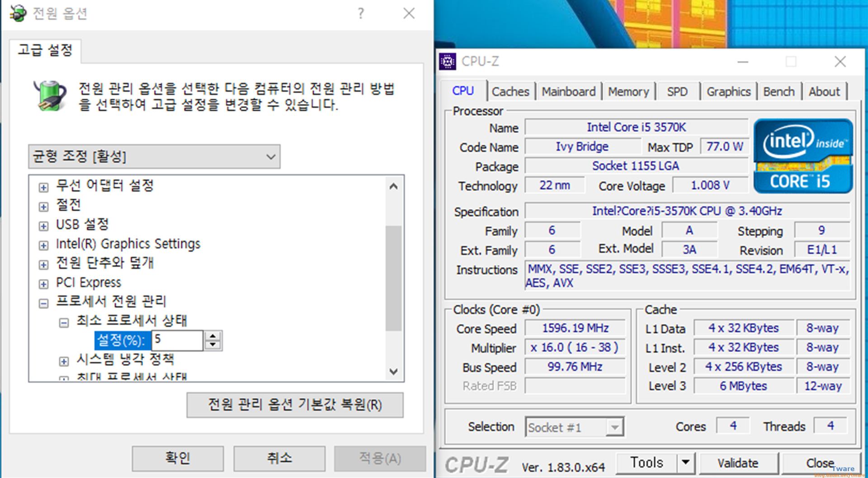Click the power options battery icon in title bar
Image resolution: width=868 pixels, height=478 pixels.
coord(18,13)
